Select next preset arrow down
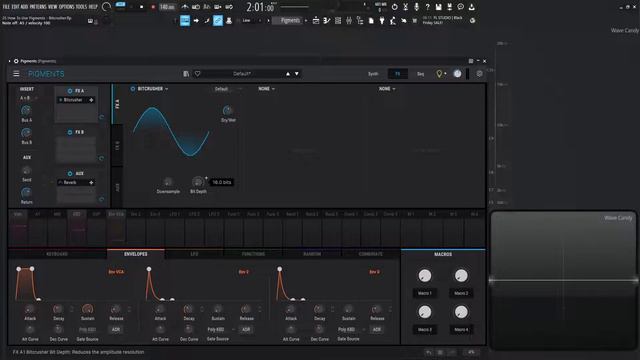This screenshot has height=360, width=640. (x=297, y=74)
